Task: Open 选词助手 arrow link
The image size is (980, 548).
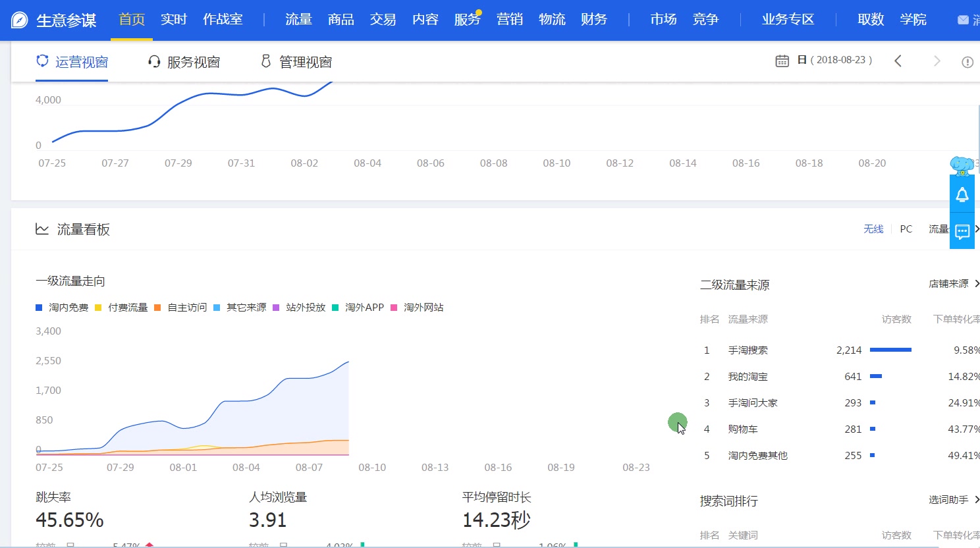Action: pyautogui.click(x=954, y=500)
